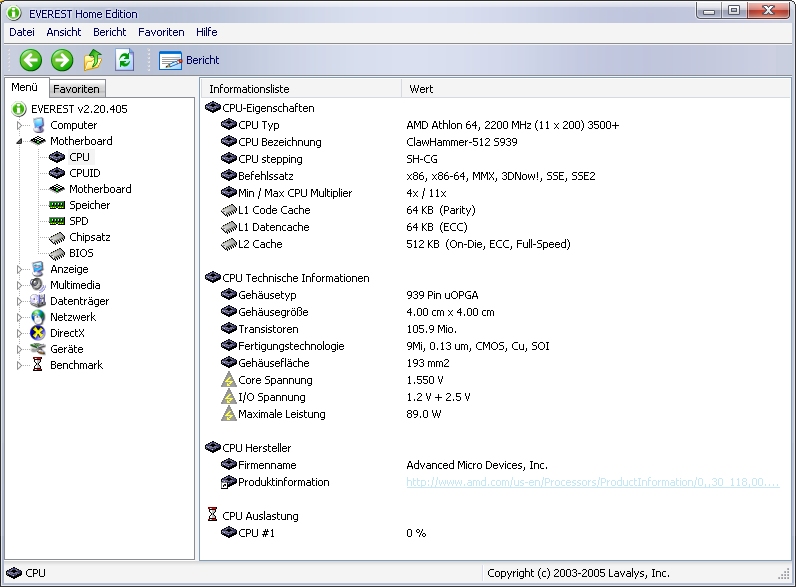Expand the Netzwerk tree node

click(19, 317)
